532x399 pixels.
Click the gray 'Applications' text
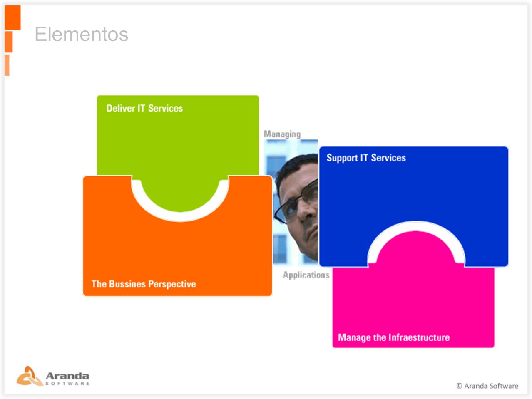coord(306,275)
